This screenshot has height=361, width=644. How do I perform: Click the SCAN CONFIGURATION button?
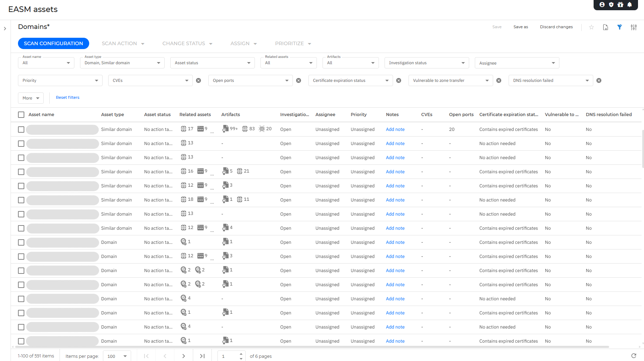pyautogui.click(x=54, y=43)
